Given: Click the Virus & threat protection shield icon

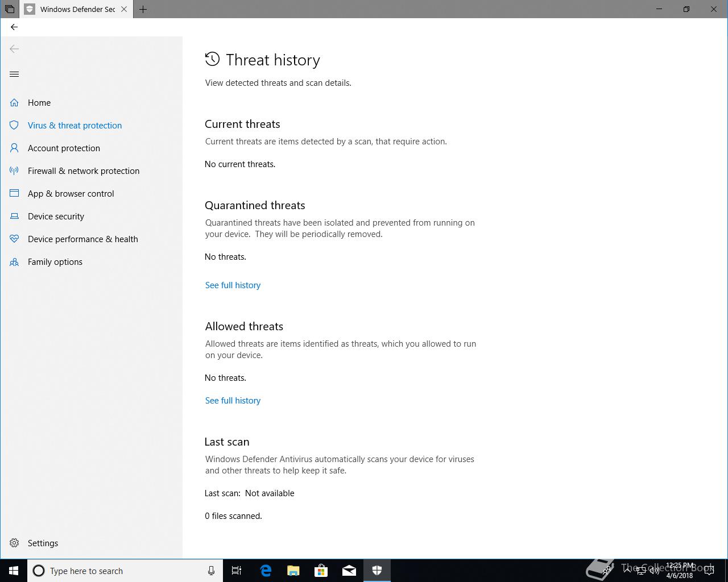Looking at the screenshot, I should click(14, 125).
